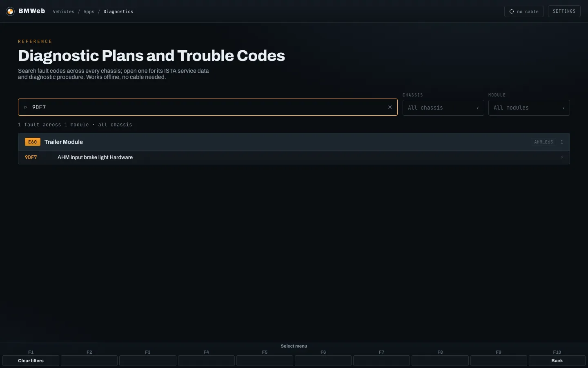Click the 'Select menu' label

(294, 346)
